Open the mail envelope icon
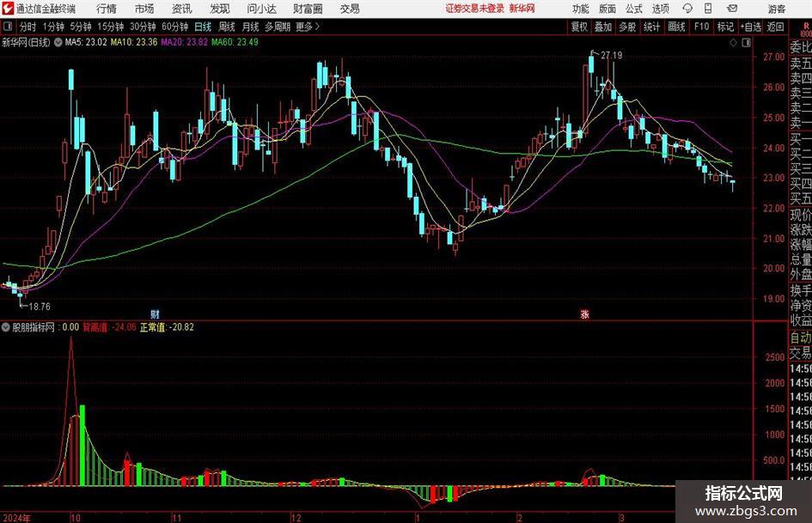The height and width of the screenshot is (523, 812). tap(732, 9)
